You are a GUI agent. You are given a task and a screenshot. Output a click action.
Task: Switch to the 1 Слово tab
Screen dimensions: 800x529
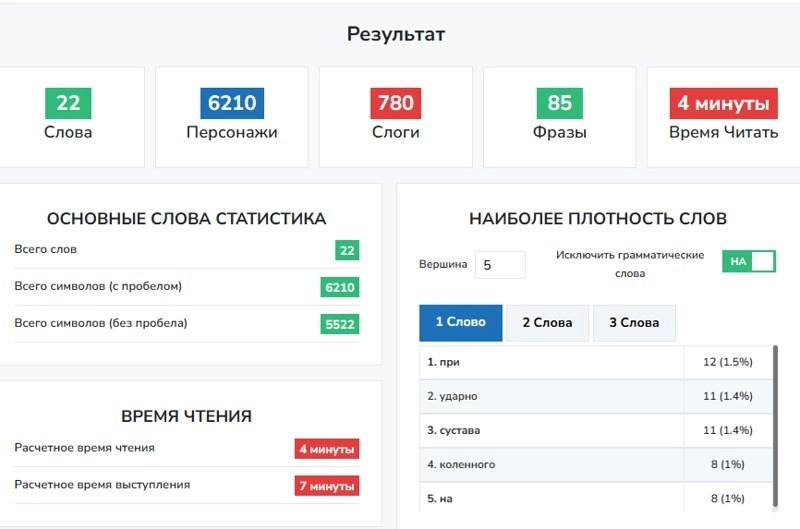pyautogui.click(x=460, y=322)
